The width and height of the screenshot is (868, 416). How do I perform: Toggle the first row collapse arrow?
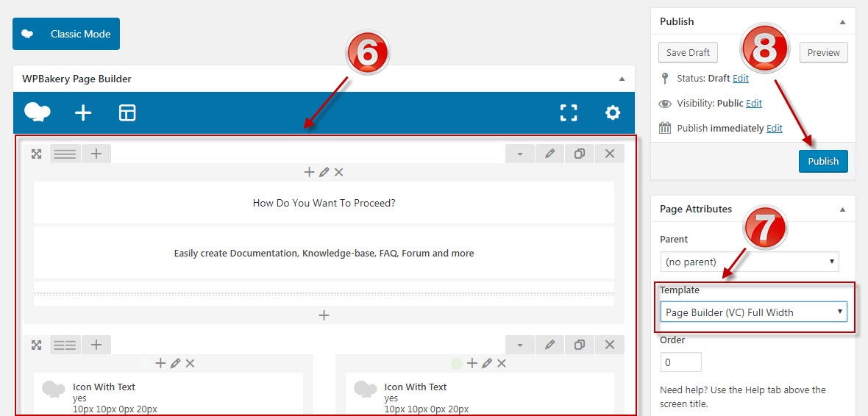(520, 154)
